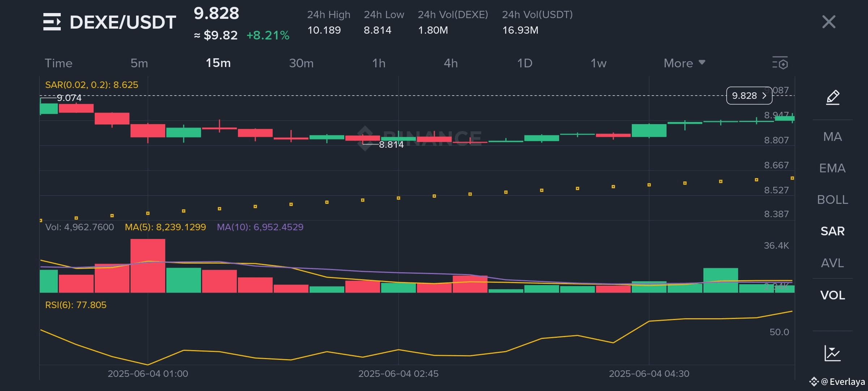The height and width of the screenshot is (391, 868).
Task: Click the ≈ $9.82 converted price
Action: 216,35
